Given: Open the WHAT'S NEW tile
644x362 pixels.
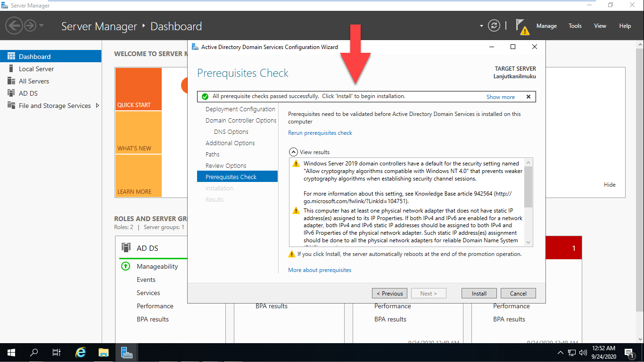Looking at the screenshot, I should [138, 132].
